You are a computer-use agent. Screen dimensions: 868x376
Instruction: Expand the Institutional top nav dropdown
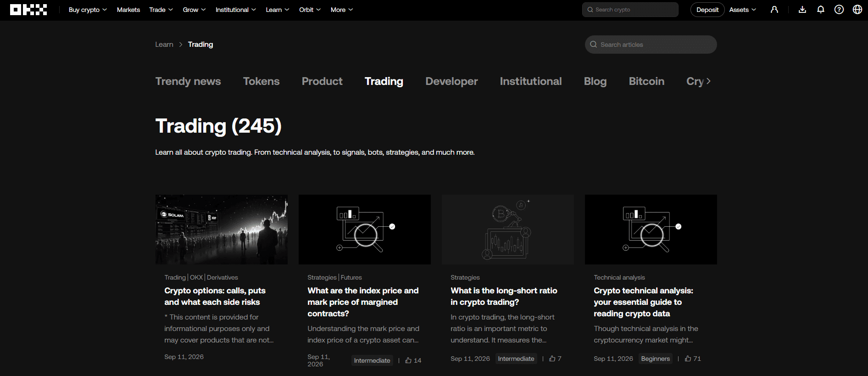[236, 10]
